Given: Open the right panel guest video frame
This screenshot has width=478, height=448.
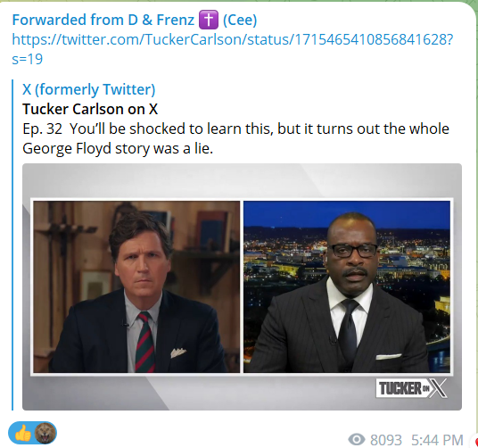Looking at the screenshot, I should pos(347,286).
